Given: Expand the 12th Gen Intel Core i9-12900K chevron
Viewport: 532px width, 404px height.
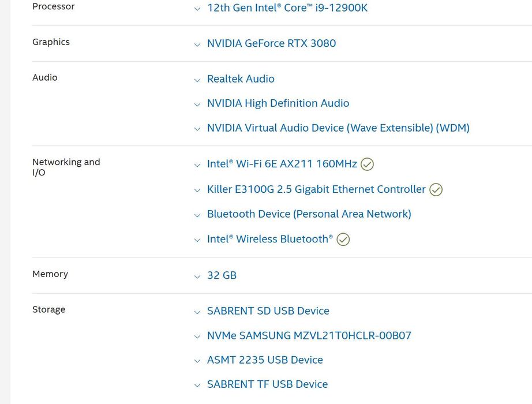Looking at the screenshot, I should coord(197,9).
